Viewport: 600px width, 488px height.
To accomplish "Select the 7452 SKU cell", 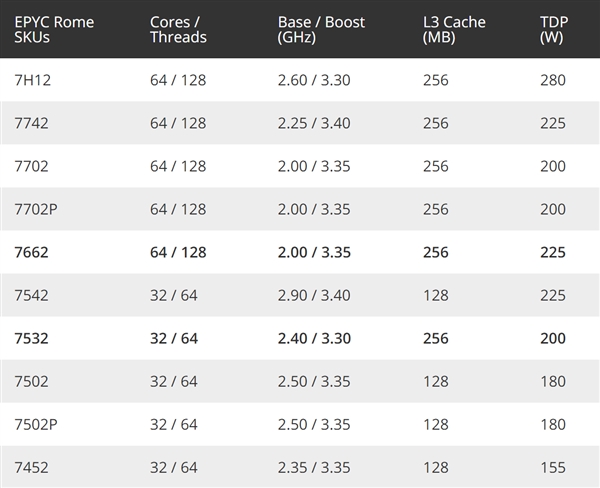I will [x=31, y=468].
